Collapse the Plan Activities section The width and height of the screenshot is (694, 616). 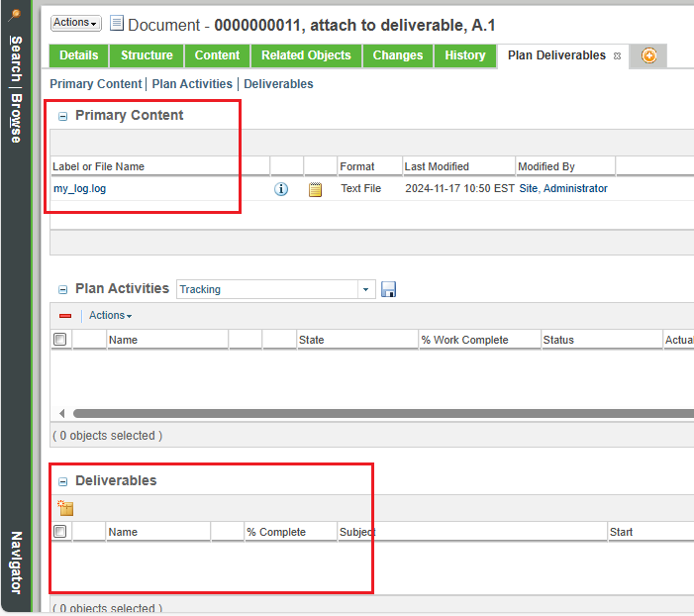62,289
